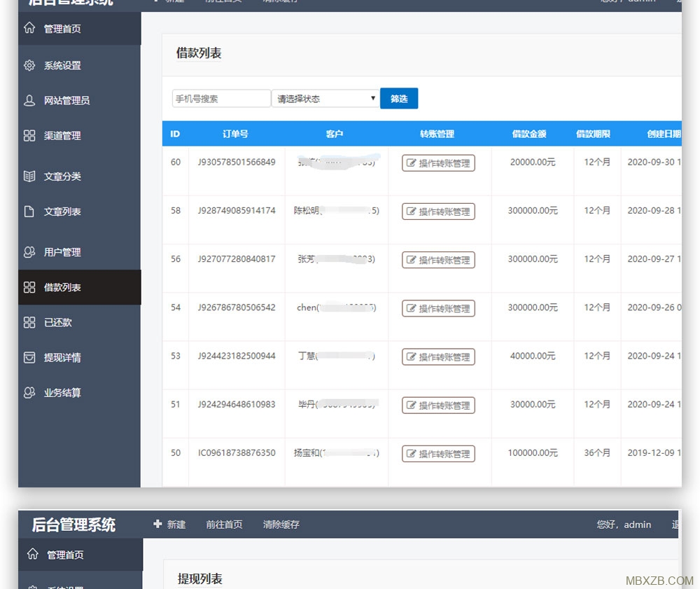Open 渠道管理 section
Screen dimensions: 700x589
80,136
